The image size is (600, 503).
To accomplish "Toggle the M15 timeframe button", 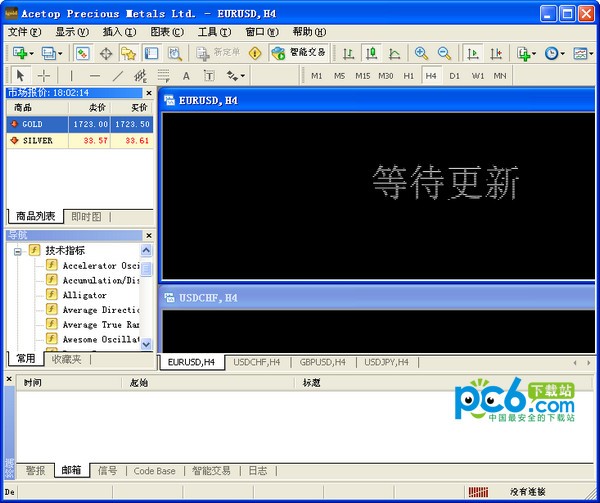I will (362, 75).
